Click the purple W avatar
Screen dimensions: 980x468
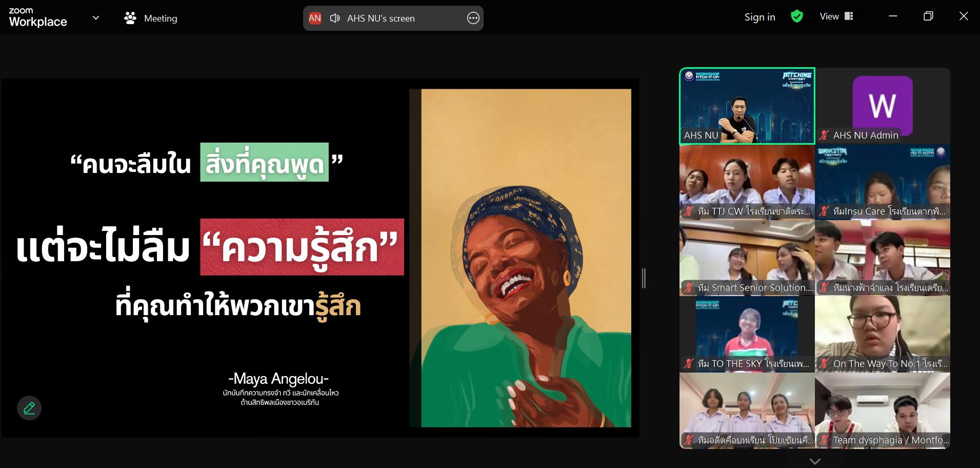(883, 106)
